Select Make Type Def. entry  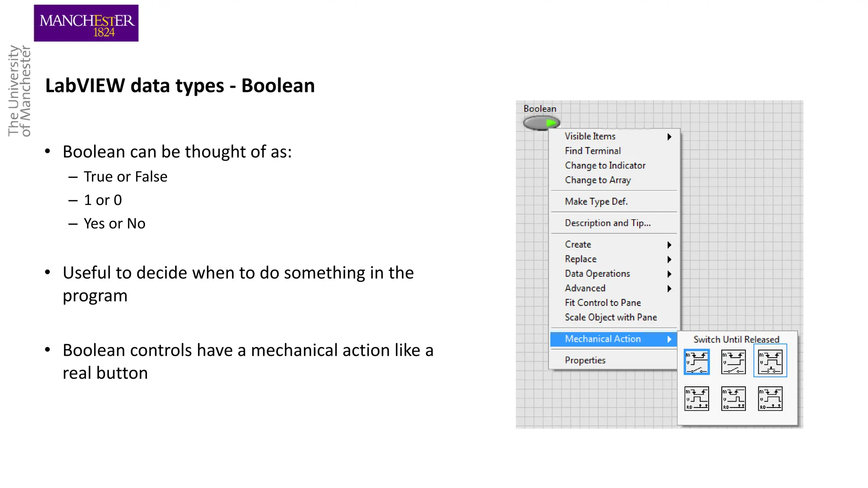pyautogui.click(x=614, y=202)
